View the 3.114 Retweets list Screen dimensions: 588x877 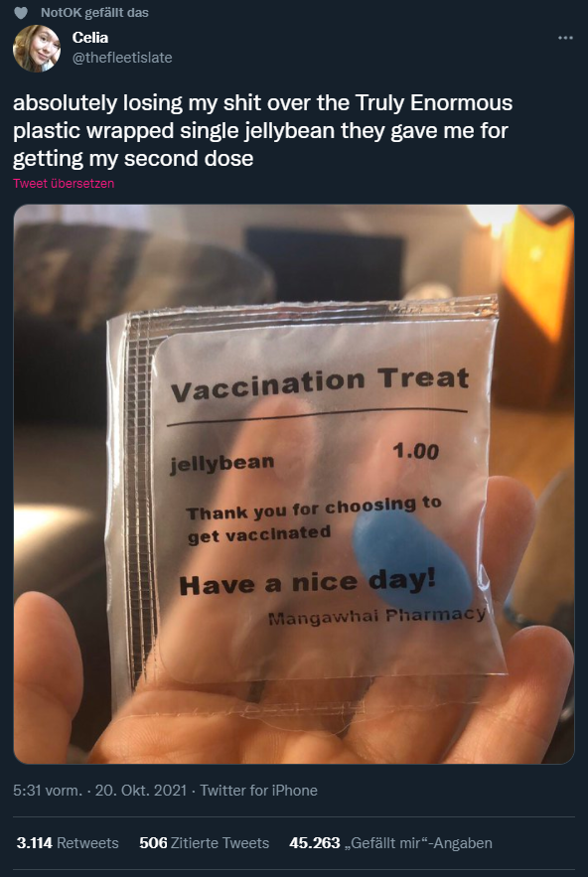tap(68, 843)
